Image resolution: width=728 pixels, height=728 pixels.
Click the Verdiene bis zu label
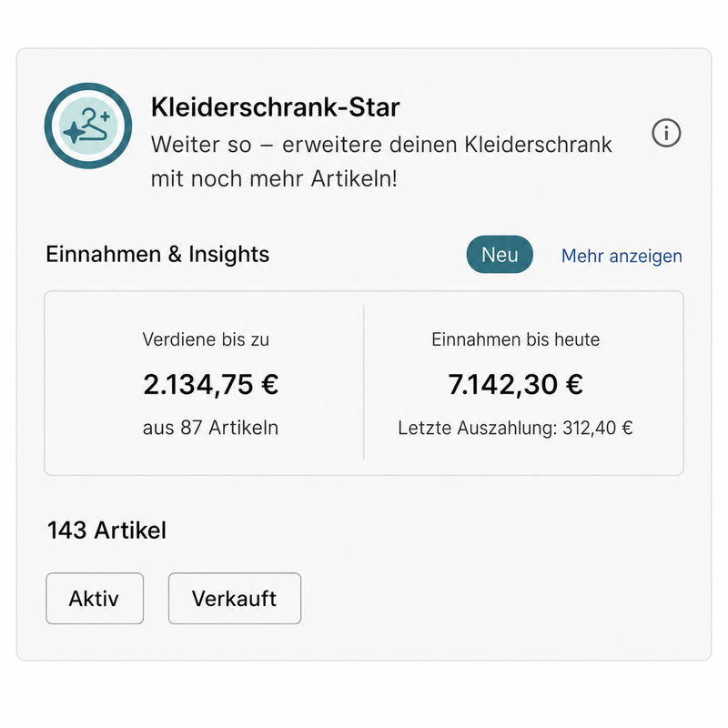[x=206, y=339]
